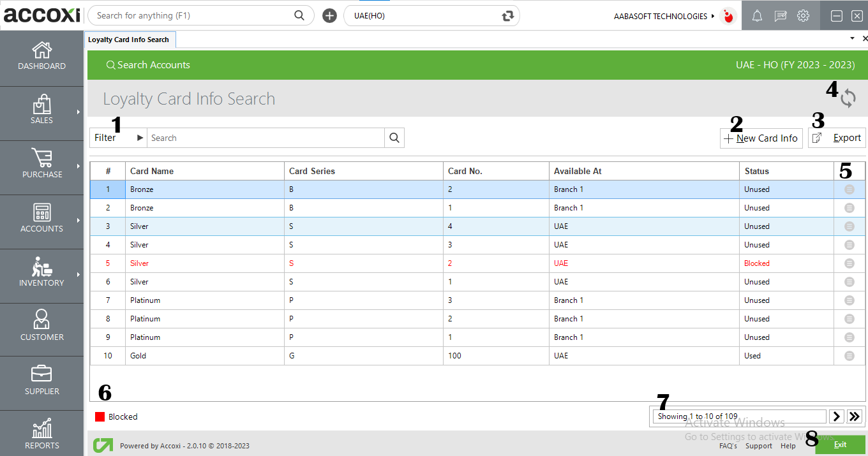Open the Reports module in sidebar

[41, 434]
